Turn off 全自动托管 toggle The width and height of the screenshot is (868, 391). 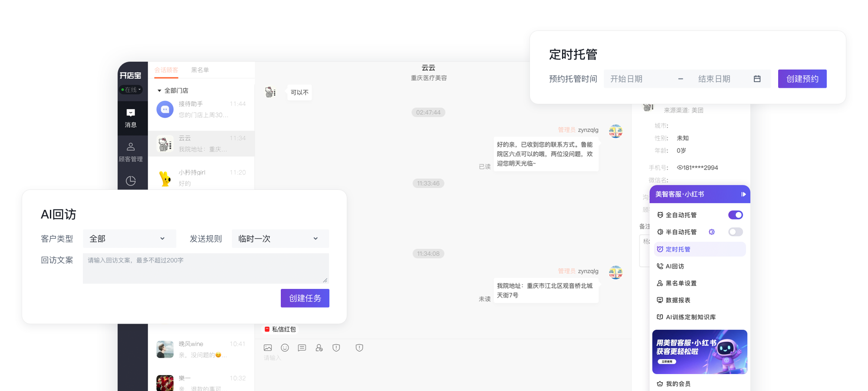point(736,215)
